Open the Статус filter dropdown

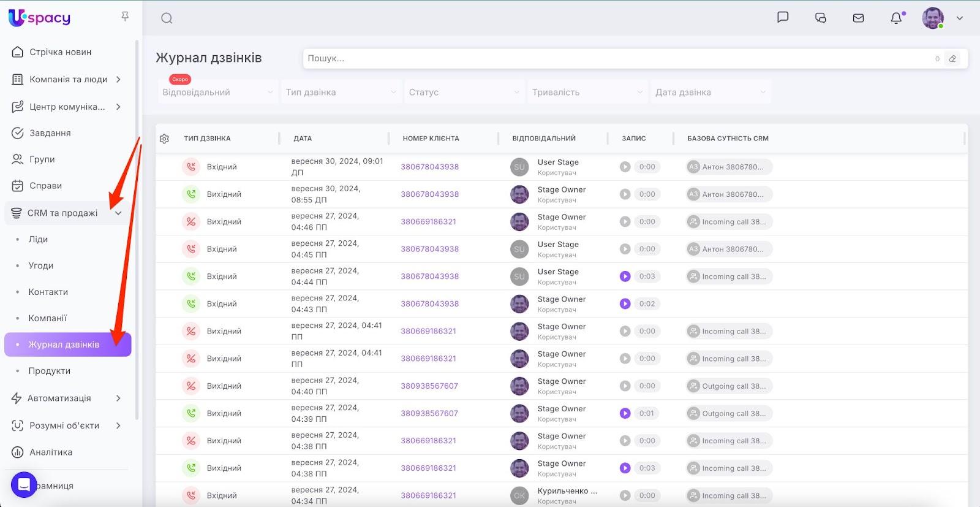pyautogui.click(x=464, y=93)
